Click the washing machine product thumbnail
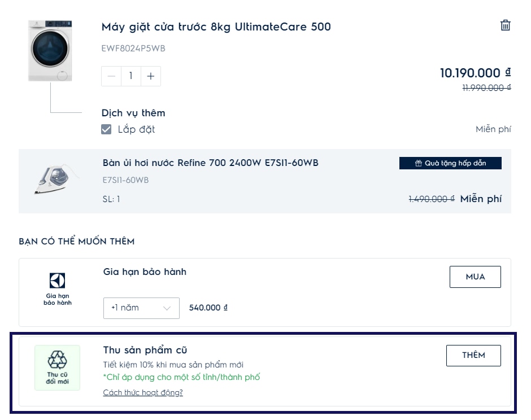Screen dimensions: 531x420 [50, 51]
